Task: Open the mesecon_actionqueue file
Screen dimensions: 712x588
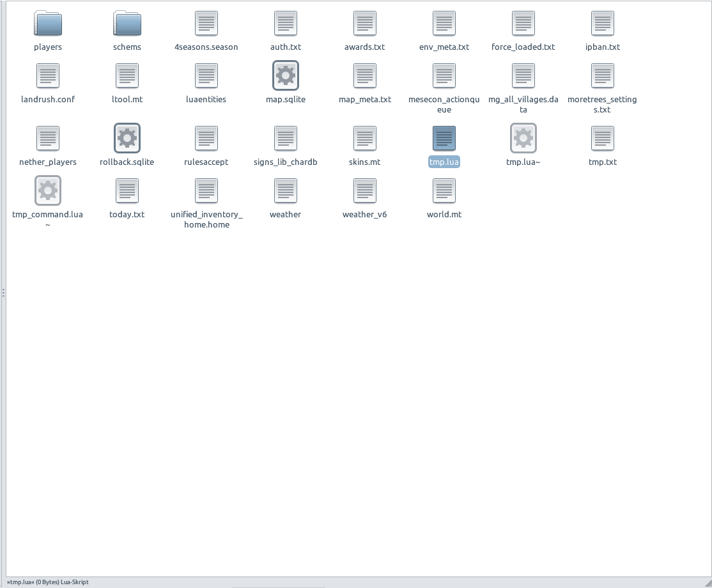Action: point(444,75)
